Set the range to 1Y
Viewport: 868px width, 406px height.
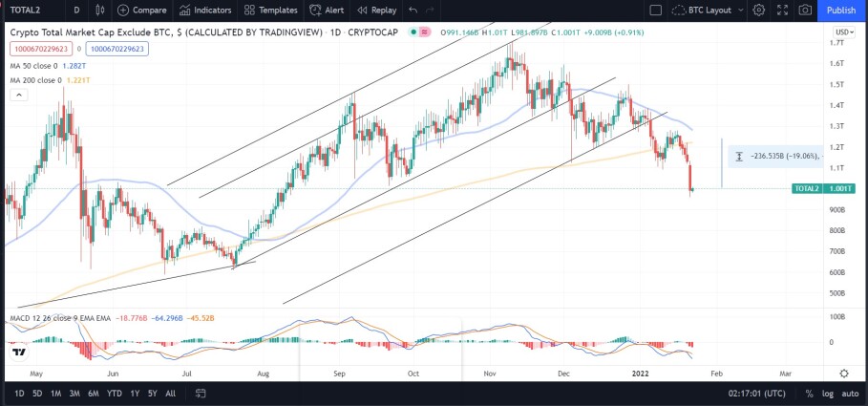point(135,394)
